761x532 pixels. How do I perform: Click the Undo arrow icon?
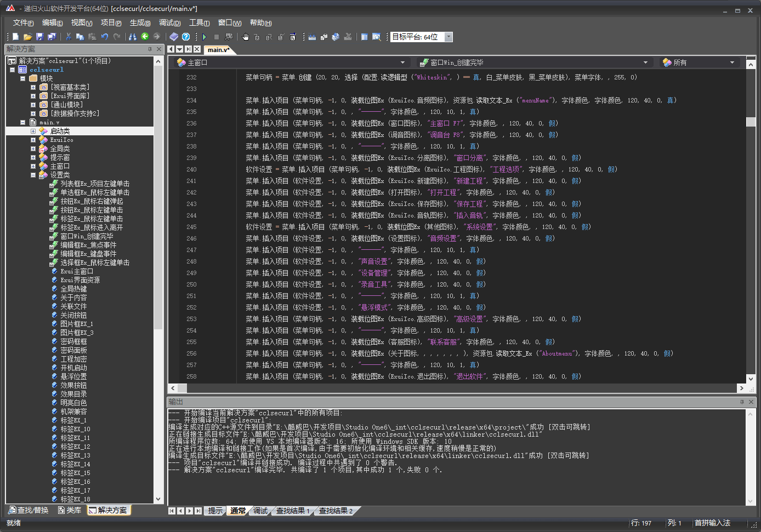tap(104, 37)
